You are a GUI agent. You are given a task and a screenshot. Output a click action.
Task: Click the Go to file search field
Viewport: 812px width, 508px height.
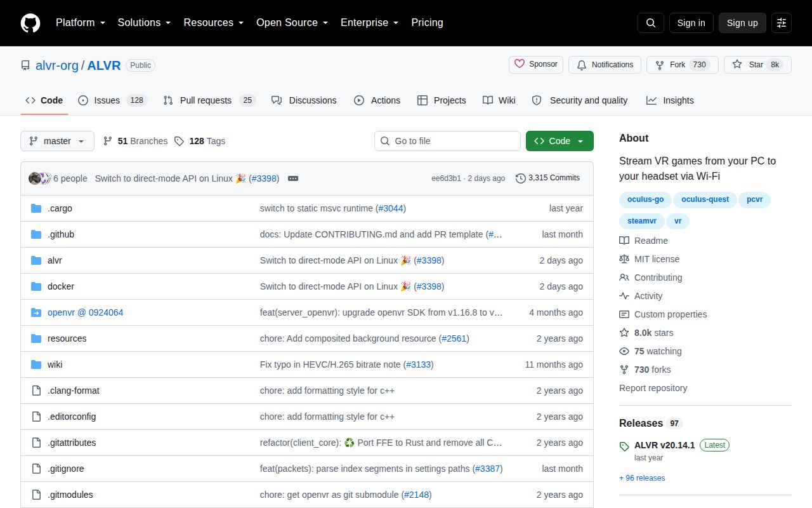[x=447, y=141]
